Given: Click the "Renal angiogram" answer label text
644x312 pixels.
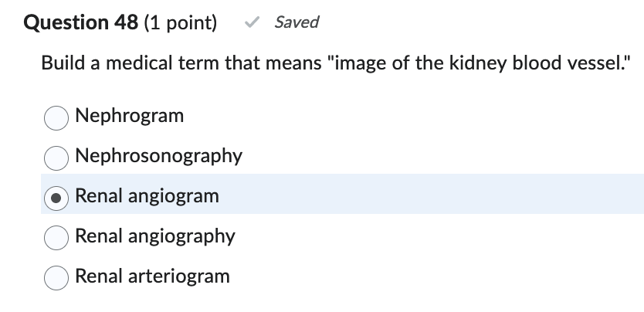Looking at the screenshot, I should 147,196.
